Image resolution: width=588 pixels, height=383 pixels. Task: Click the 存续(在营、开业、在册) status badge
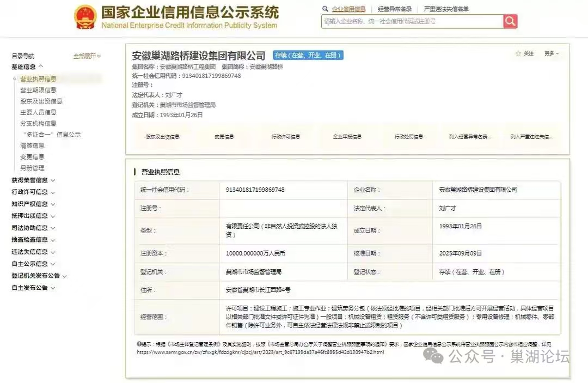point(308,55)
